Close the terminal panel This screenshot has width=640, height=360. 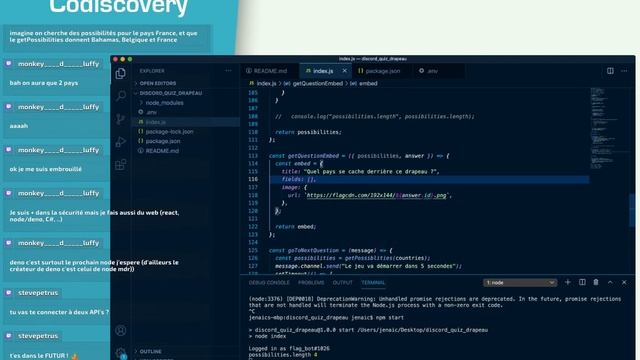point(624,282)
